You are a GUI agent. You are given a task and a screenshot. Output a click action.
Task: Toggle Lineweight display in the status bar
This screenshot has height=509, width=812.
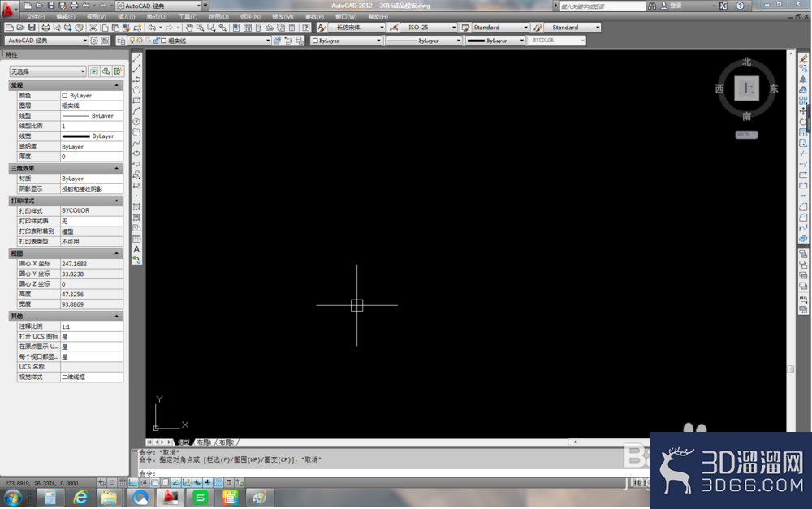click(x=208, y=482)
